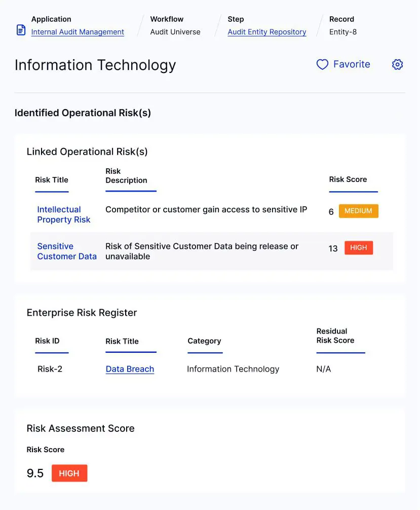Click the HIGH badge beside score 13
This screenshot has width=420, height=510.
click(x=358, y=248)
